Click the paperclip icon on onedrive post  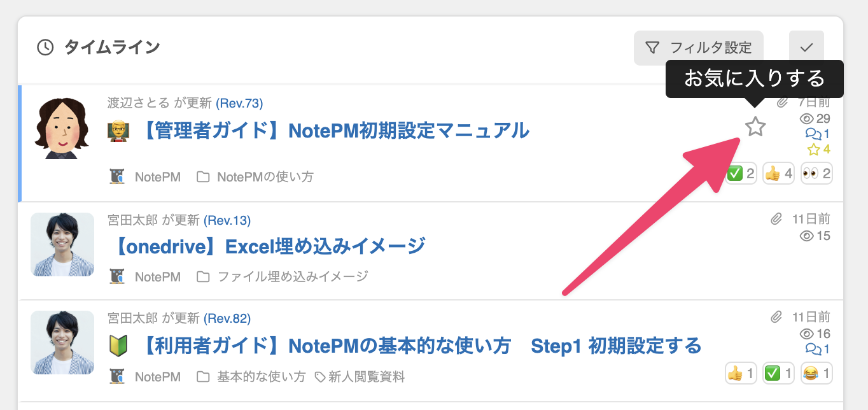click(x=776, y=220)
